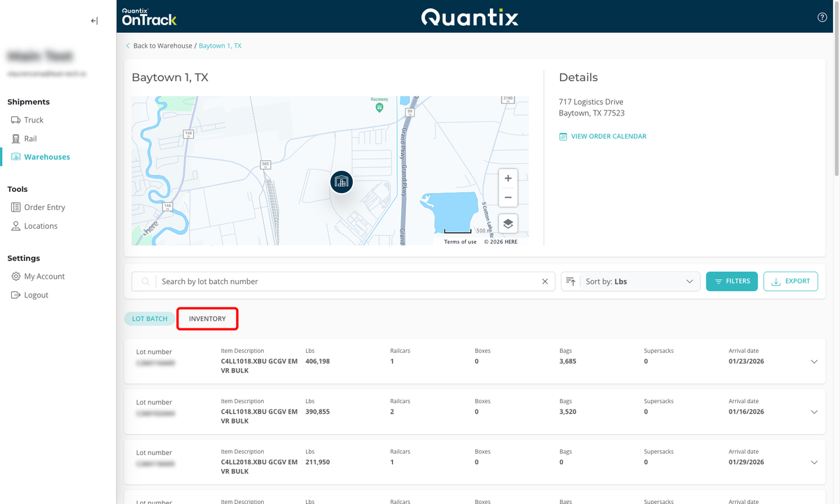Clear the search field with X

[545, 281]
